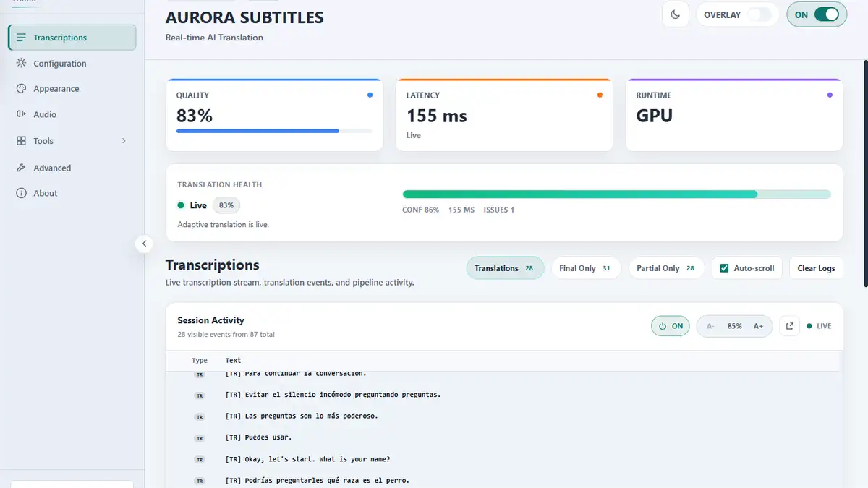Screen dimensions: 868x488
Task: Click the Configuration gear icon
Action: (x=22, y=63)
